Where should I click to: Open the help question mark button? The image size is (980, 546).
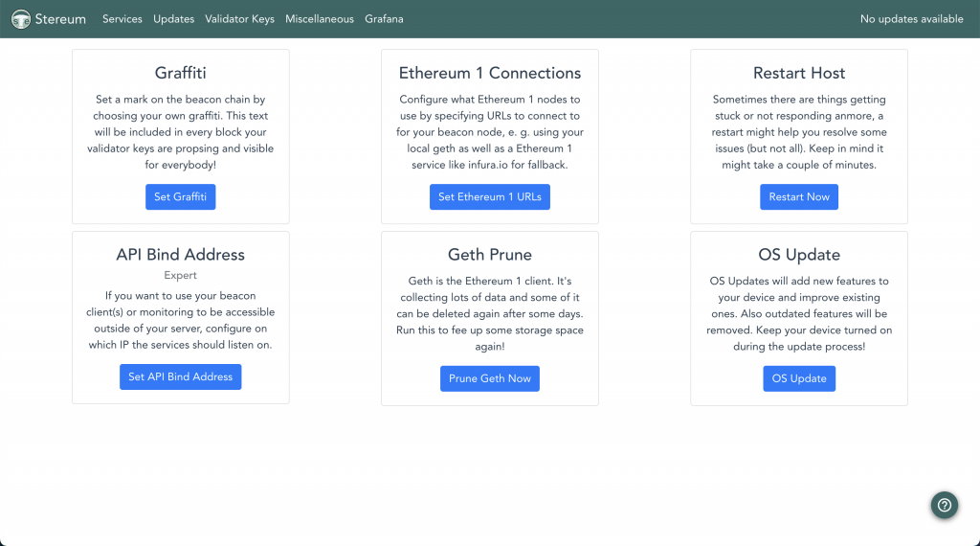(x=944, y=505)
